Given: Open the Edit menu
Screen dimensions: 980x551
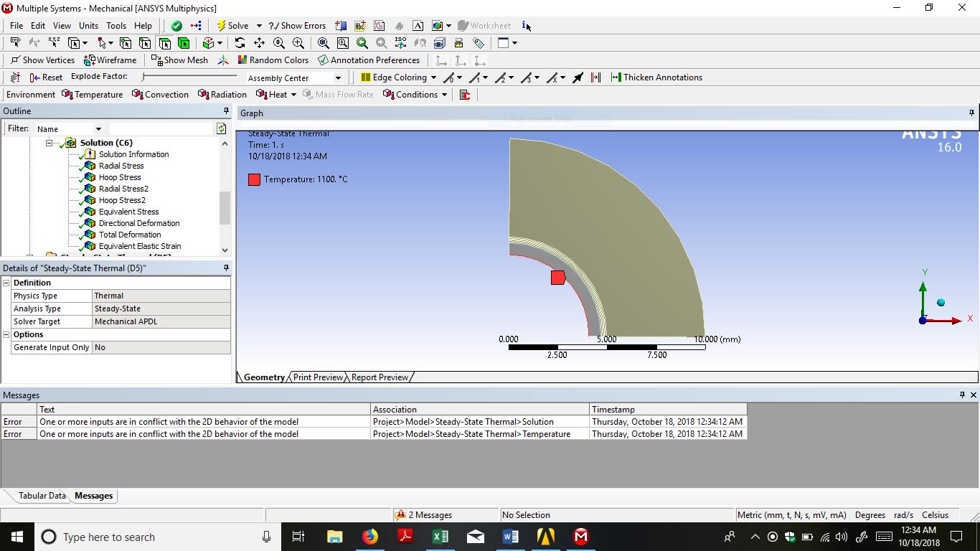Looking at the screenshot, I should point(38,26).
